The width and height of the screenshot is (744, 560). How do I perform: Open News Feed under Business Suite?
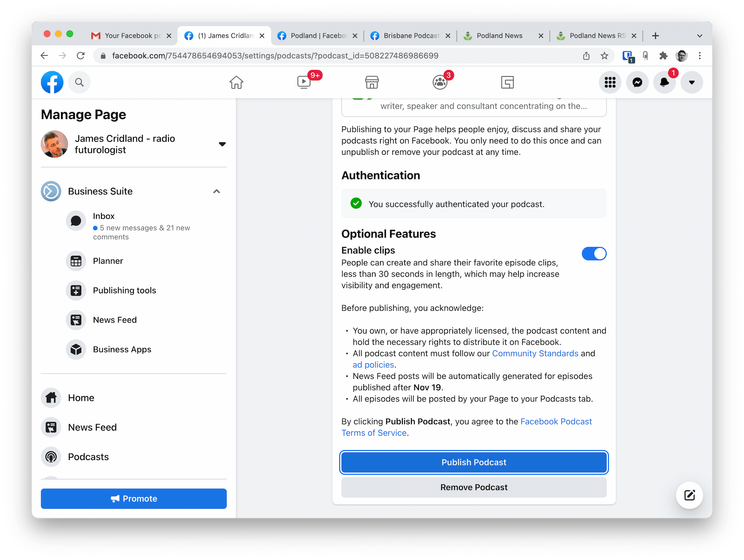coord(145,320)
